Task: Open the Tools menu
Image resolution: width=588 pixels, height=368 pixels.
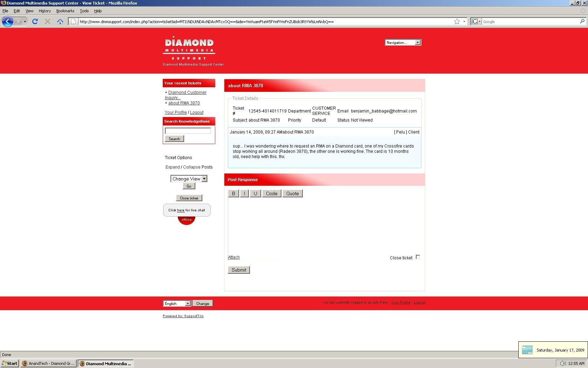Action: point(84,11)
